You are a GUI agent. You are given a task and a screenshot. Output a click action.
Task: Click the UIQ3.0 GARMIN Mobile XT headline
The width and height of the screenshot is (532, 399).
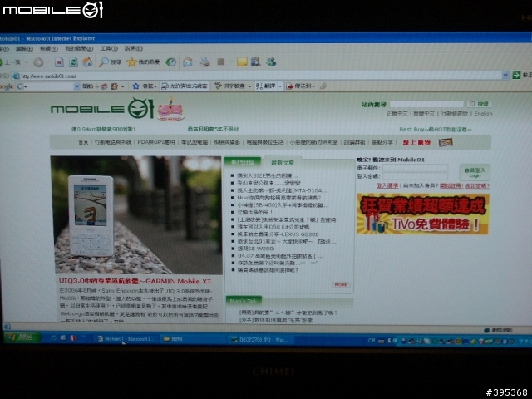135,281
